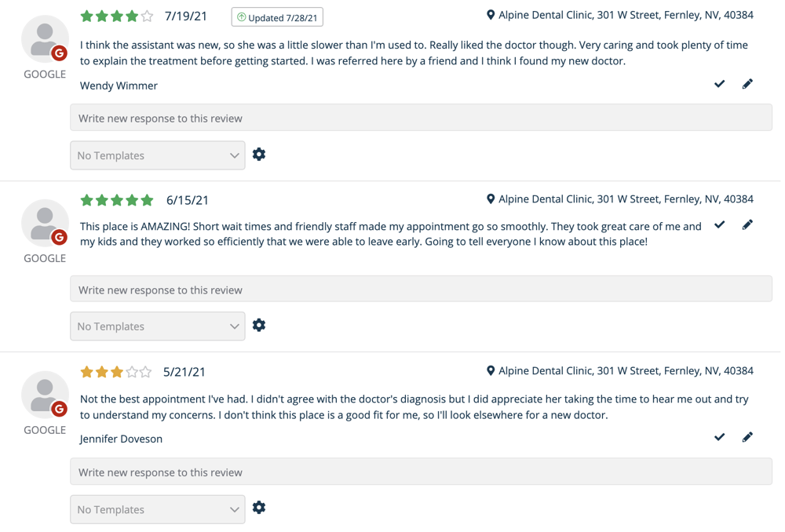
Task: Click Alpine Dental Clinic address on the 6/15/21 review
Action: pos(626,199)
